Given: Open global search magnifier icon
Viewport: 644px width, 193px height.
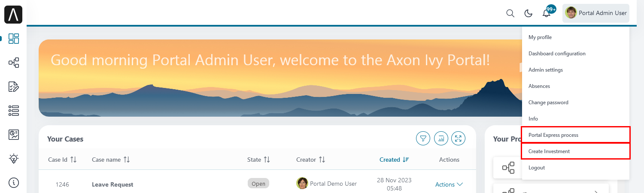Looking at the screenshot, I should 510,13.
